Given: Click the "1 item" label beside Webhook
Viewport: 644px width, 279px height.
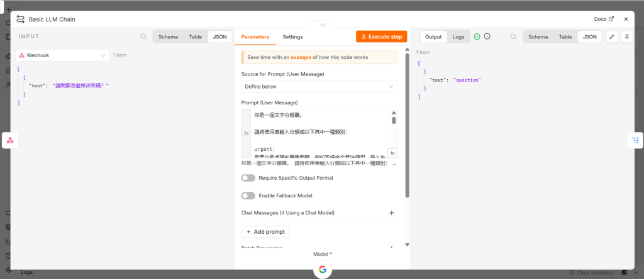Looking at the screenshot, I should (119, 55).
